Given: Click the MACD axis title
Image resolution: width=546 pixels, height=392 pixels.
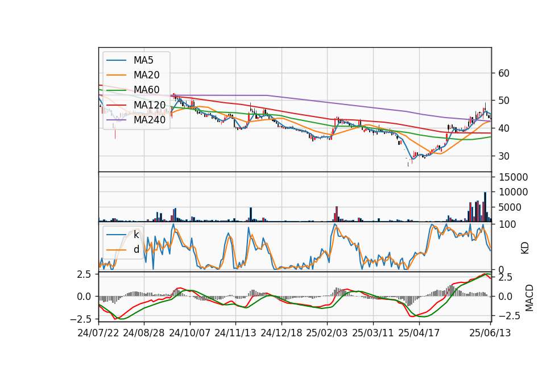Looking at the screenshot, I should (x=530, y=298).
